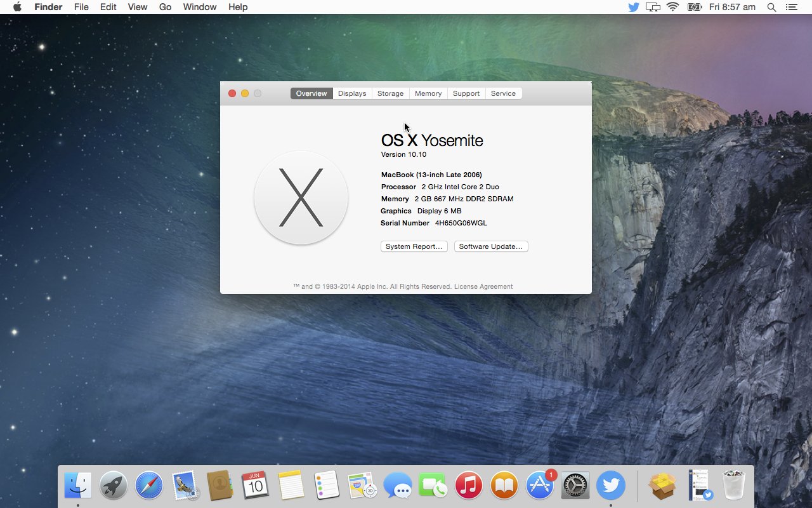
Task: Open the Mail stamp icon in Dock
Action: (185, 486)
